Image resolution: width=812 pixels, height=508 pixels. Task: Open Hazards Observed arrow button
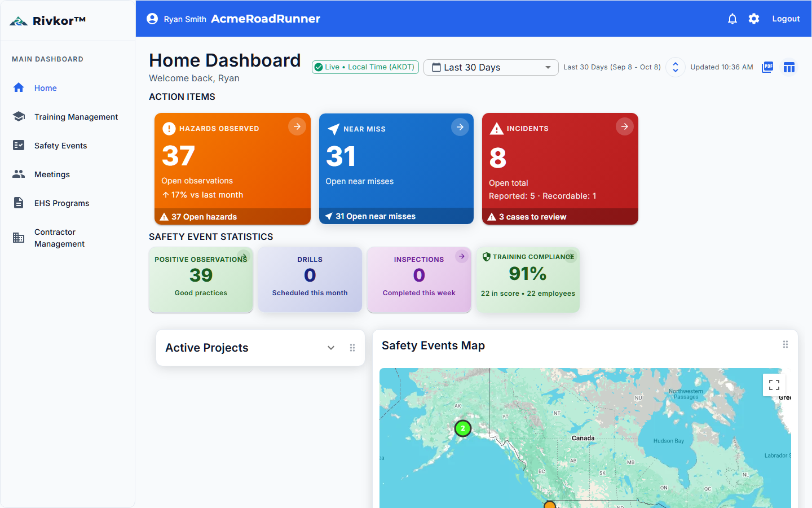(x=297, y=126)
